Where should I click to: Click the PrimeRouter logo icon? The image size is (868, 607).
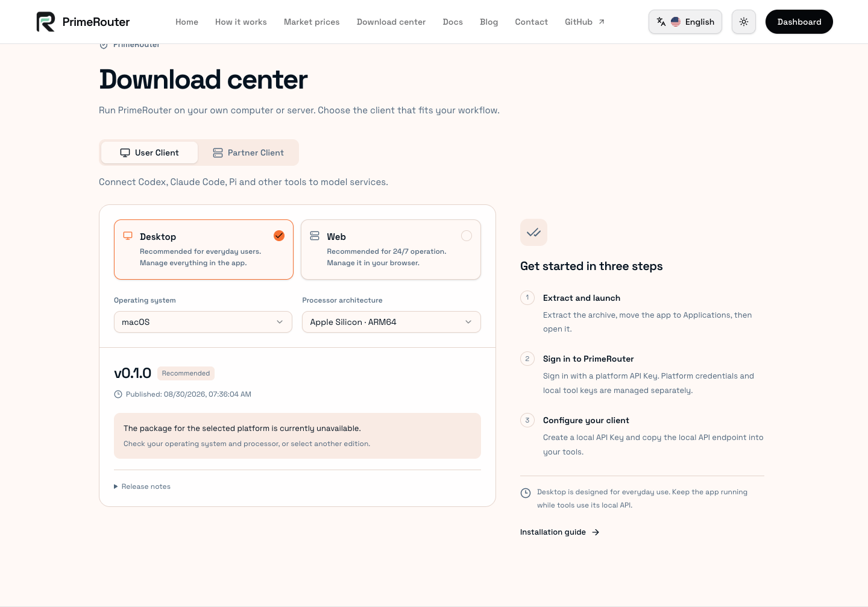coord(46,22)
